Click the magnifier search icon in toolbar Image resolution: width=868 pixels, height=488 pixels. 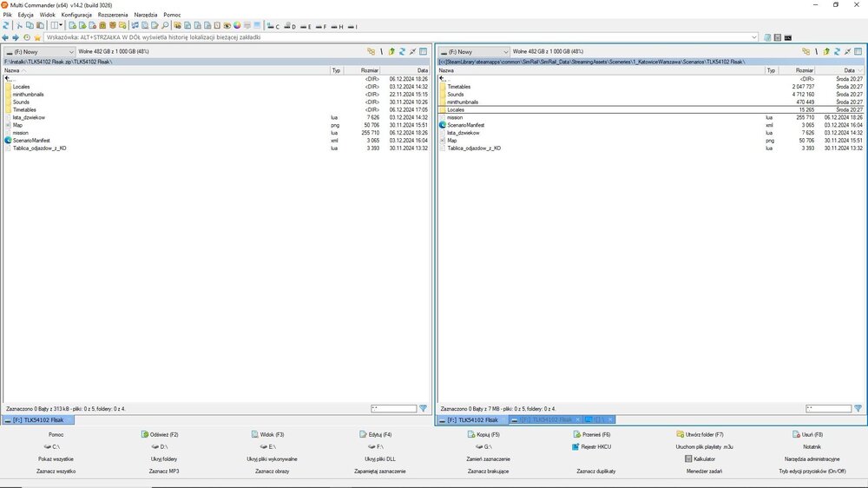(x=166, y=25)
